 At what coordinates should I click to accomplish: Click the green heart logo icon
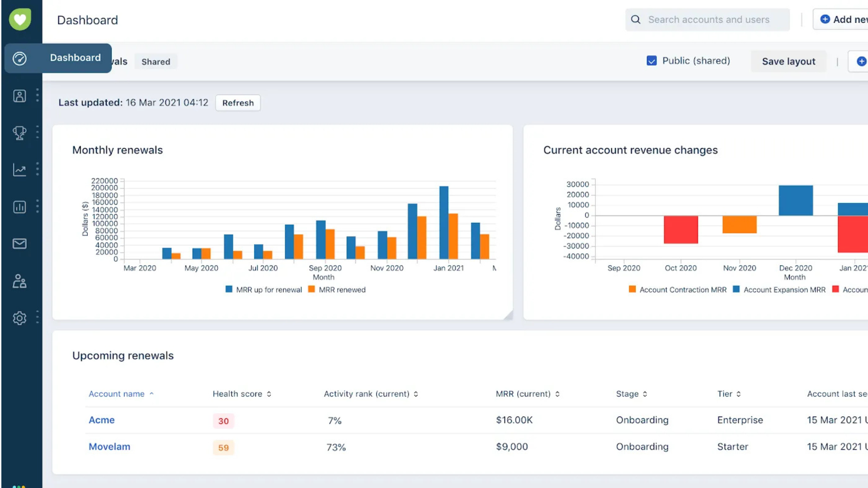[x=20, y=19]
